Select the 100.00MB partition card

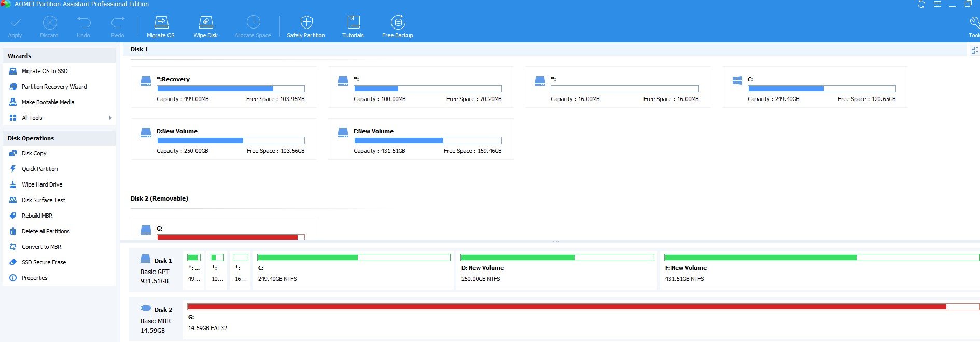pos(421,87)
